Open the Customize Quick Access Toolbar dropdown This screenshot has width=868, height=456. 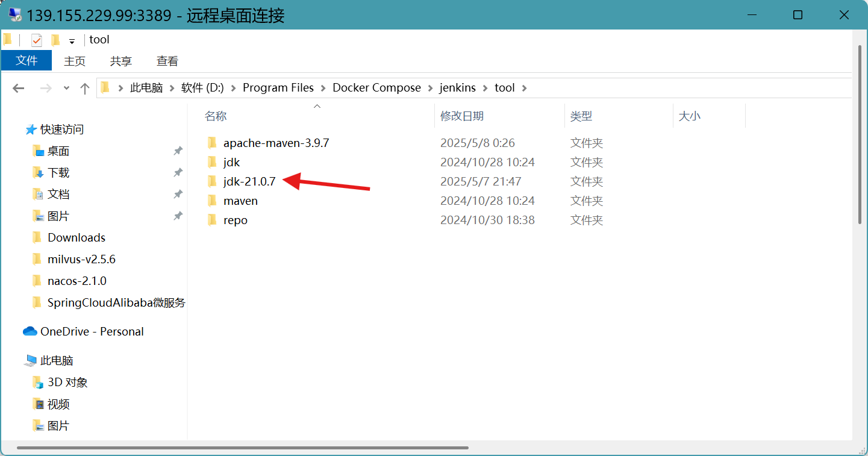[x=72, y=41]
